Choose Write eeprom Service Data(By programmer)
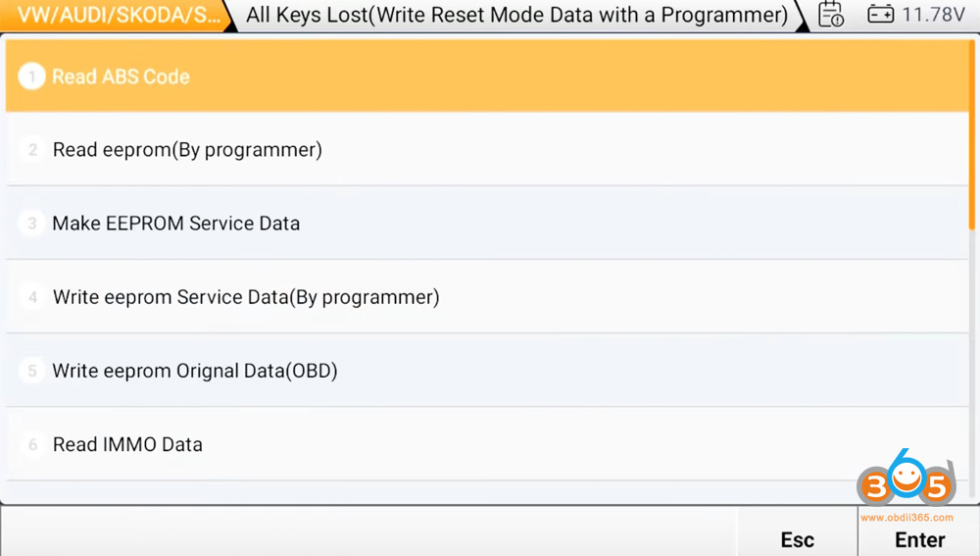The height and width of the screenshot is (556, 980). coord(246,297)
